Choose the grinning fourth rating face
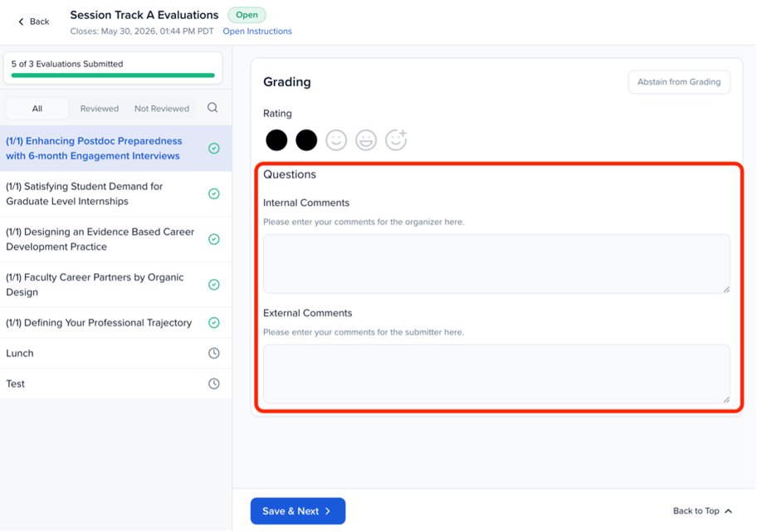This screenshot has height=532, width=757. click(366, 140)
